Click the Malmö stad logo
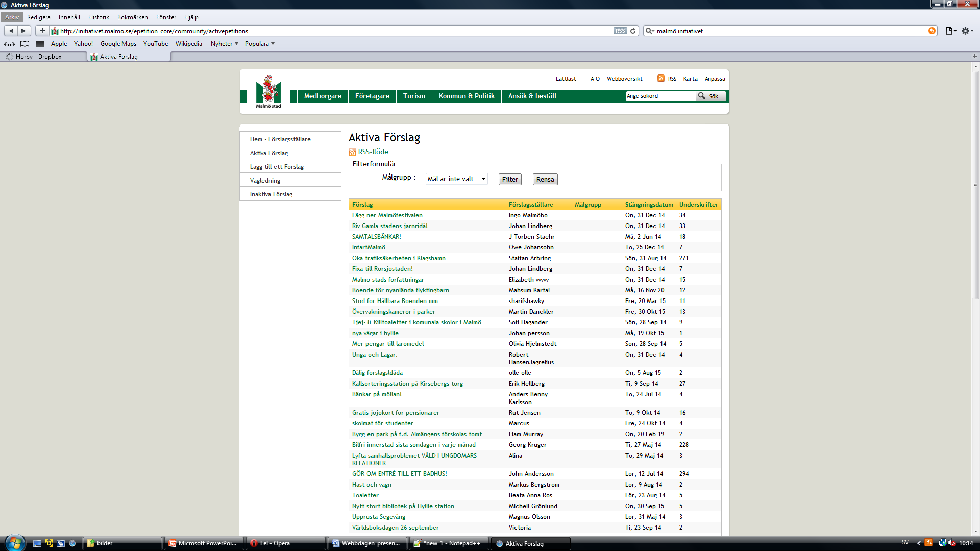 (268, 92)
